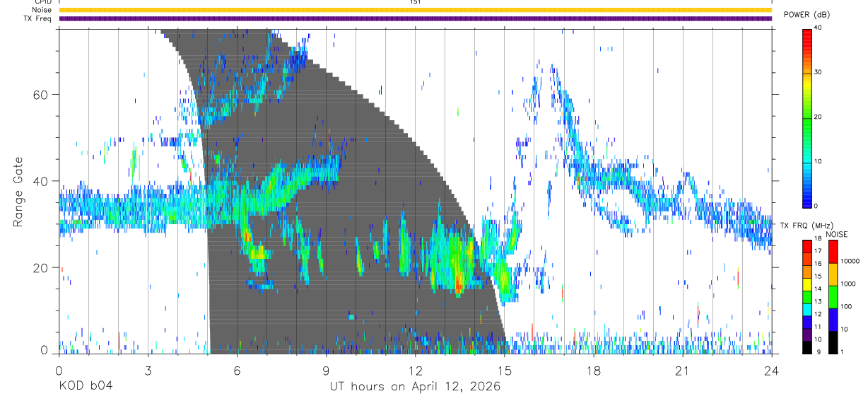The width and height of the screenshot is (868, 401).
Task: Click the "18" tick on TX FRQ scale
Action: click(x=818, y=239)
